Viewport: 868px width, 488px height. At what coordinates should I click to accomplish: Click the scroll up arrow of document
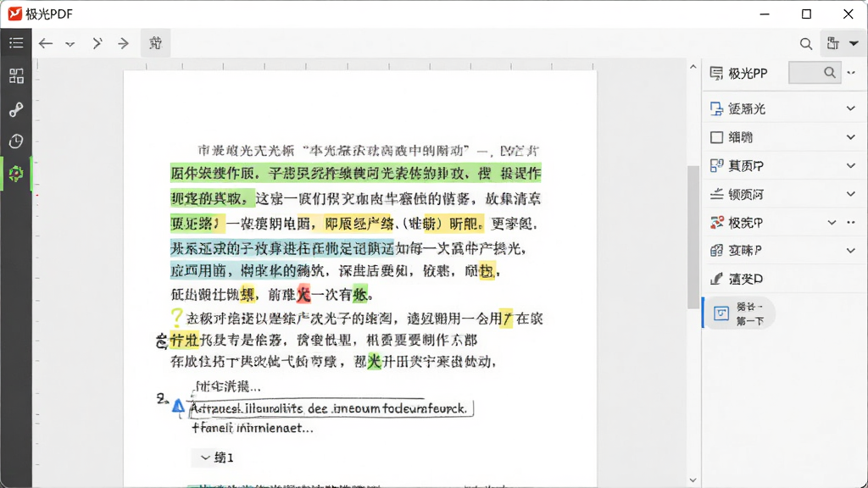pos(693,67)
